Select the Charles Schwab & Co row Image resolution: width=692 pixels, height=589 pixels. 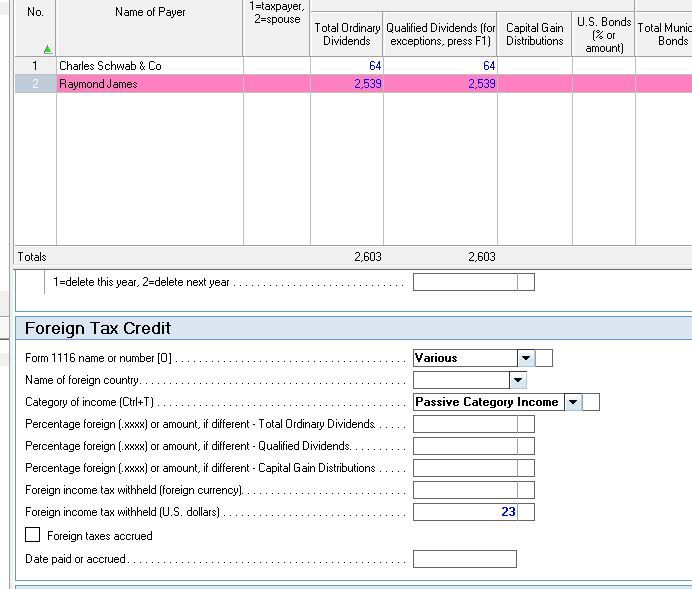click(149, 66)
